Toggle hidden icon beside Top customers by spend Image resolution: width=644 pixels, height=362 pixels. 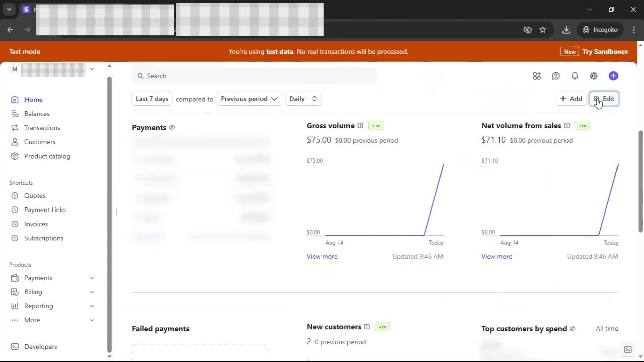click(573, 329)
